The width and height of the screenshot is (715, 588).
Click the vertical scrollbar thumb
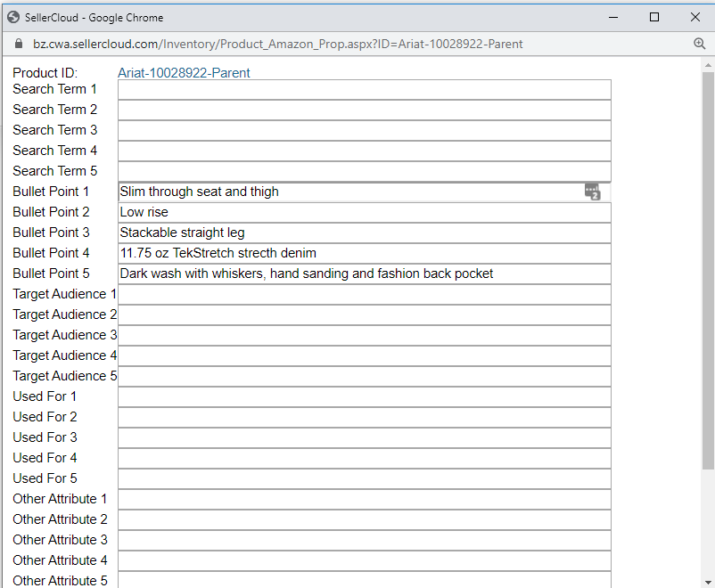tap(708, 270)
